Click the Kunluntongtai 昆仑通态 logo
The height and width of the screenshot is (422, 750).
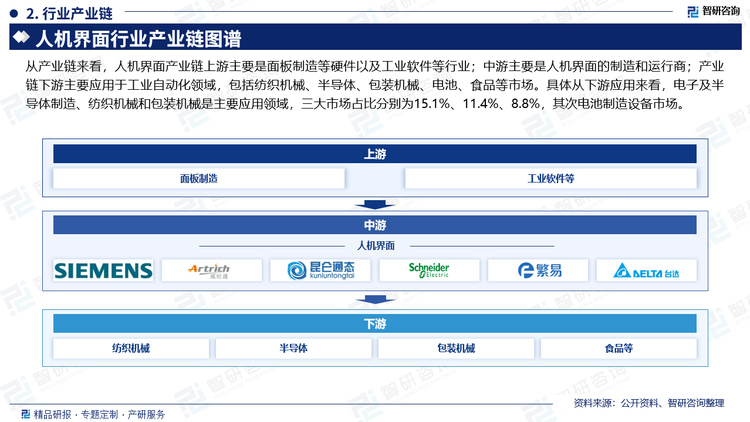click(x=320, y=270)
